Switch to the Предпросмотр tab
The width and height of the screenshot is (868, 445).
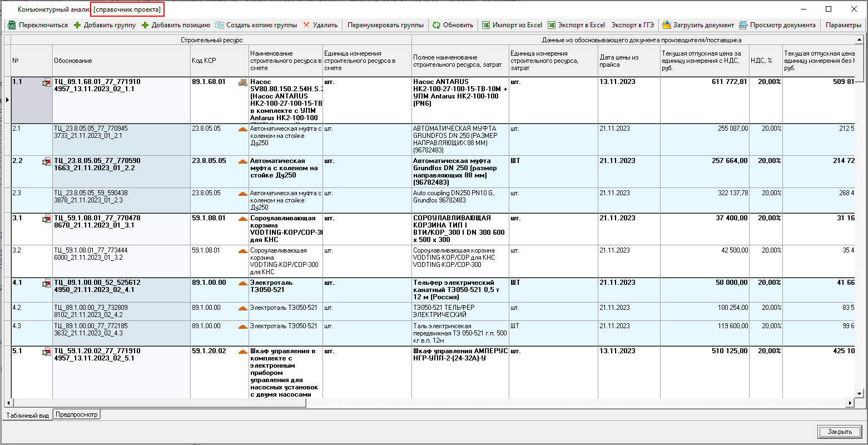coord(76,414)
